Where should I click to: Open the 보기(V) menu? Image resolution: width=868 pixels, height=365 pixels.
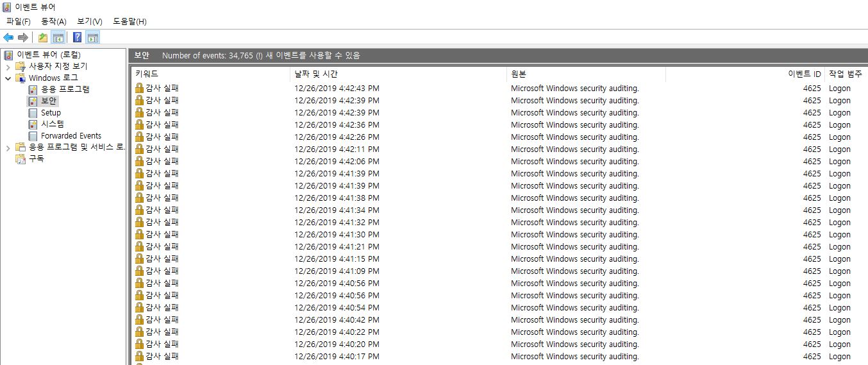click(90, 21)
